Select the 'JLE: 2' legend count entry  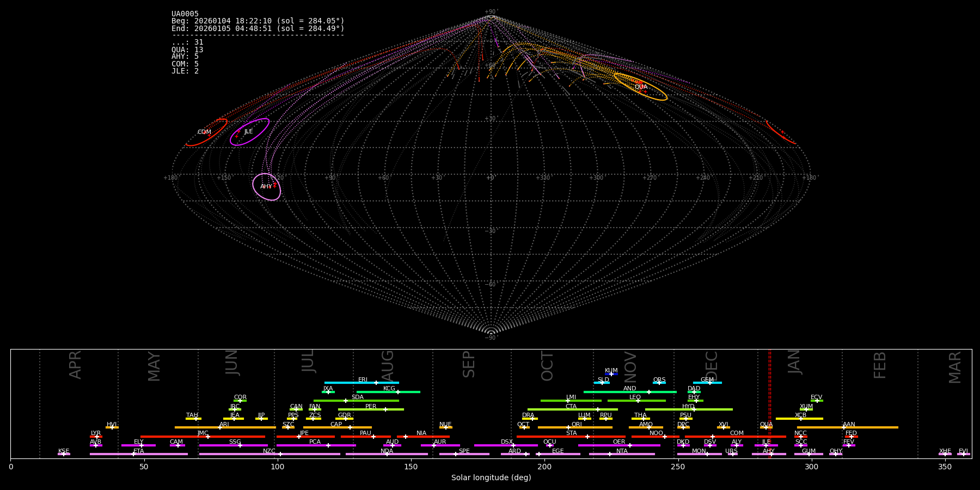coord(185,71)
